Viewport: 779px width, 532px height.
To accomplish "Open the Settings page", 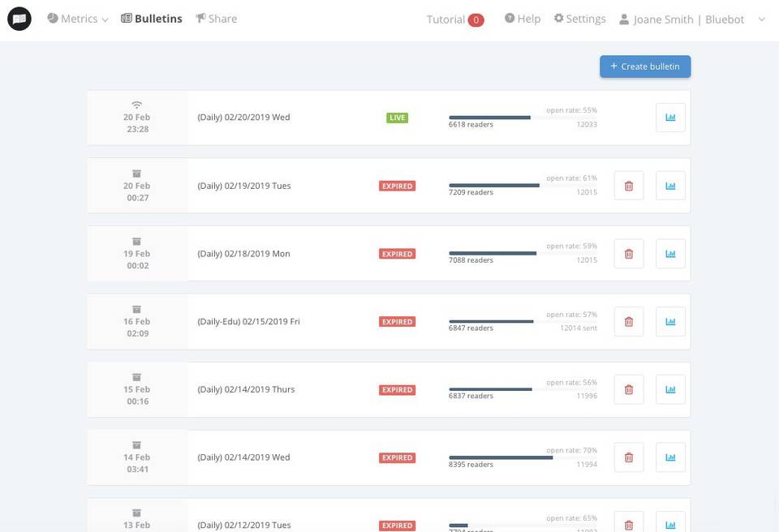I will coord(580,19).
